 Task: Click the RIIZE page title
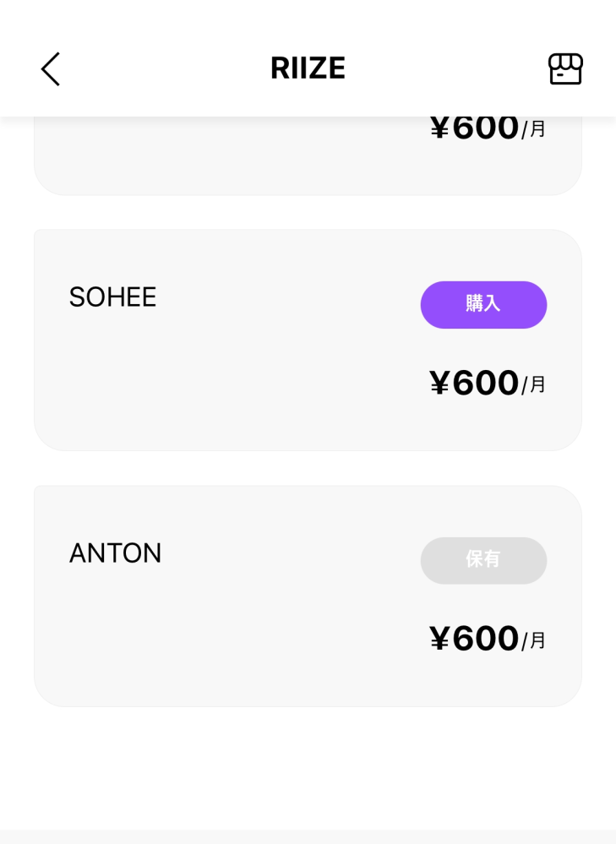tap(308, 68)
